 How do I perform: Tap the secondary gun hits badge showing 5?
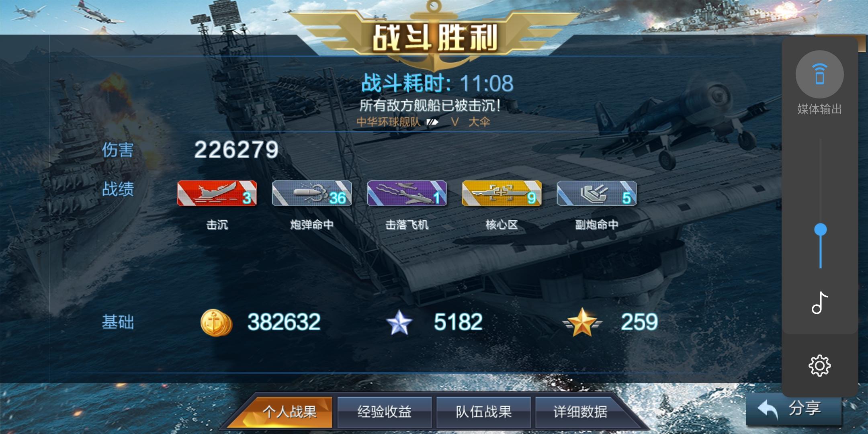click(596, 193)
